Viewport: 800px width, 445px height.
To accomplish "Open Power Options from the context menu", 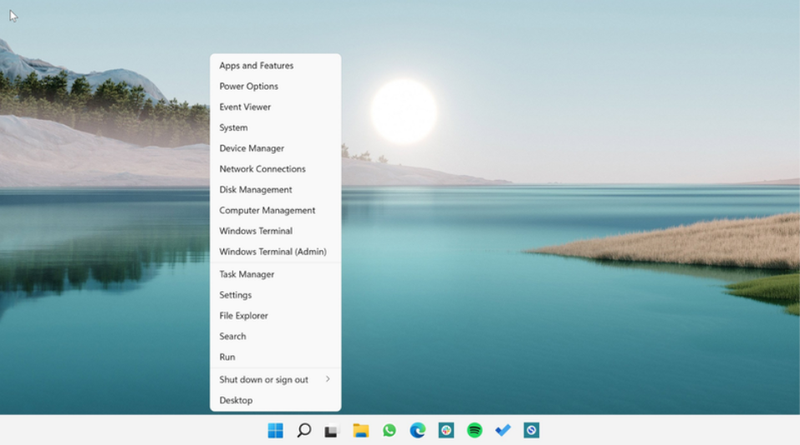I will (x=248, y=87).
